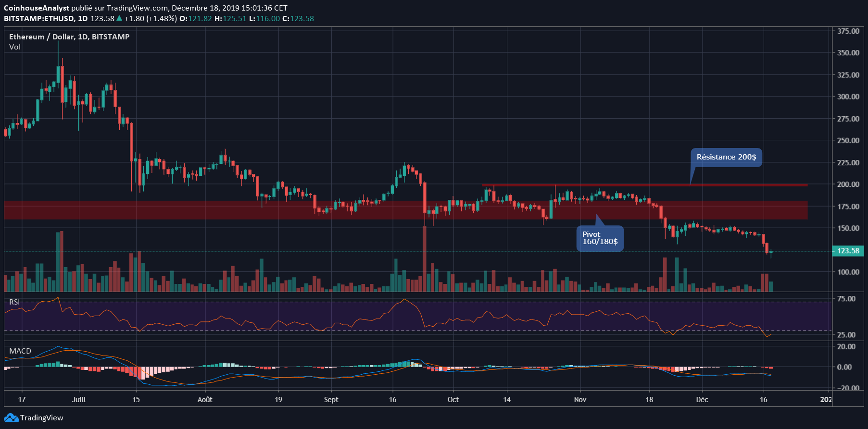Click the MACD indicator label
Viewport: 868px width, 429px height.
(x=20, y=351)
